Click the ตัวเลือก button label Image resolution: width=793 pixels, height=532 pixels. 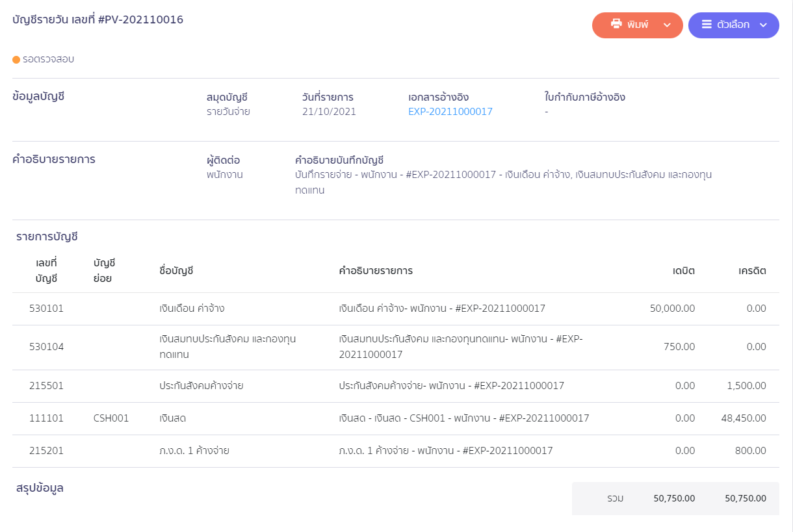click(x=733, y=25)
